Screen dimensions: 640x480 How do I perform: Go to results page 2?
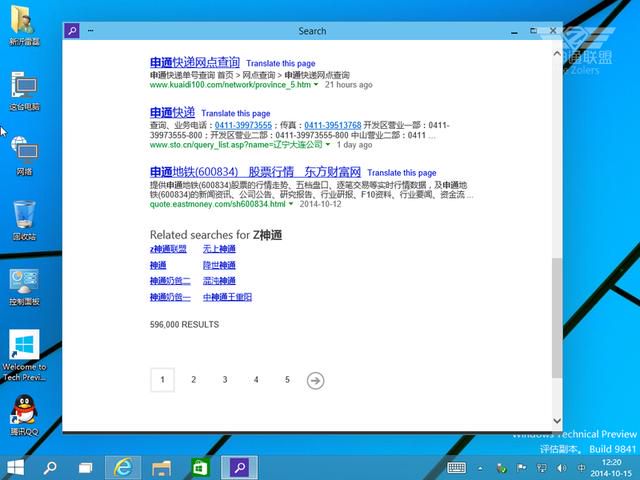pyautogui.click(x=193, y=380)
